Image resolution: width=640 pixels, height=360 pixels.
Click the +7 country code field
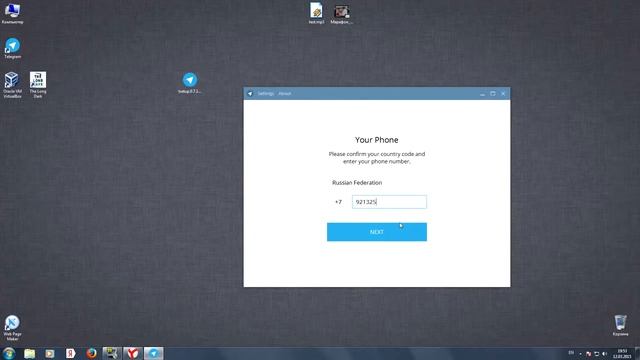pos(338,202)
